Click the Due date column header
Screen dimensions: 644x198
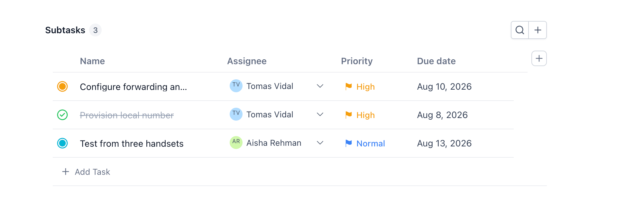pos(436,61)
